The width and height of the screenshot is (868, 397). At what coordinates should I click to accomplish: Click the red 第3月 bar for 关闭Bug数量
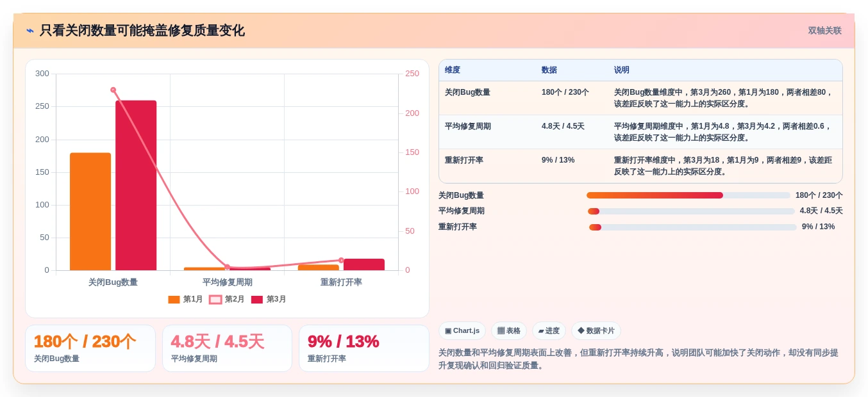coord(136,185)
